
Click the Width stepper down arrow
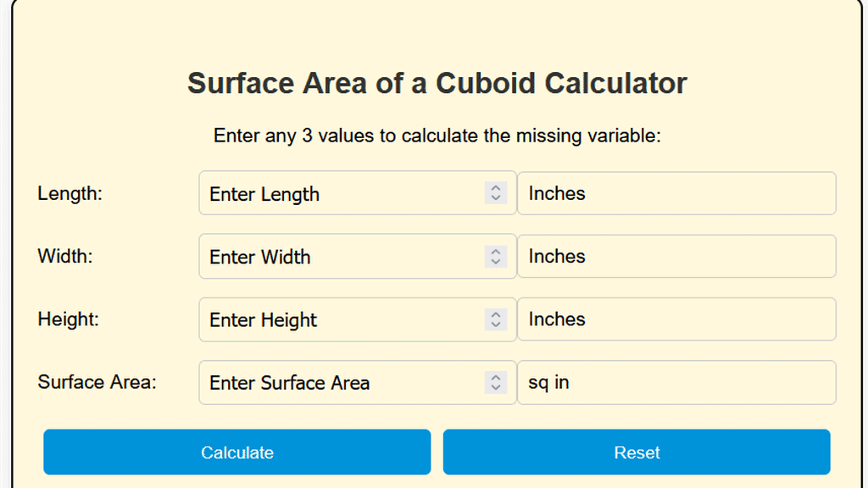[494, 262]
